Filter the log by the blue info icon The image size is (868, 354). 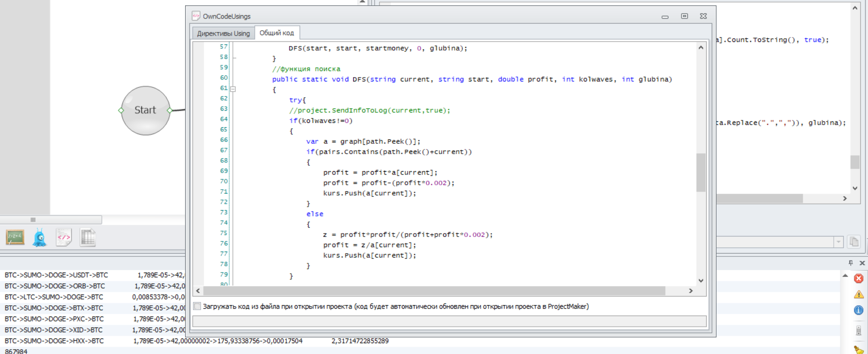click(x=859, y=310)
